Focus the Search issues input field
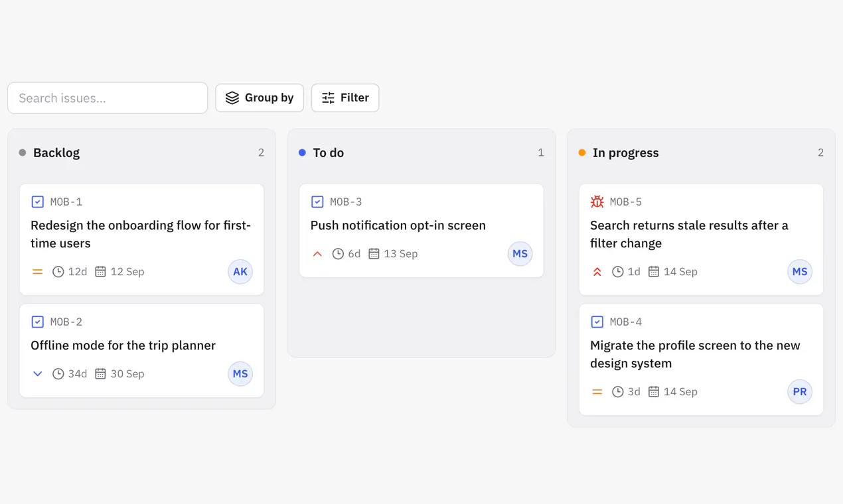The width and height of the screenshot is (843, 504). pyautogui.click(x=108, y=98)
